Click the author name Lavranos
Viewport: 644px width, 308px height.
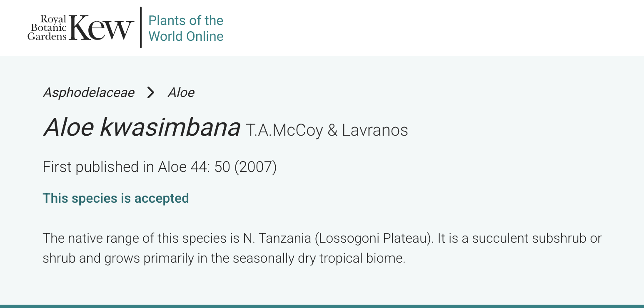point(375,130)
